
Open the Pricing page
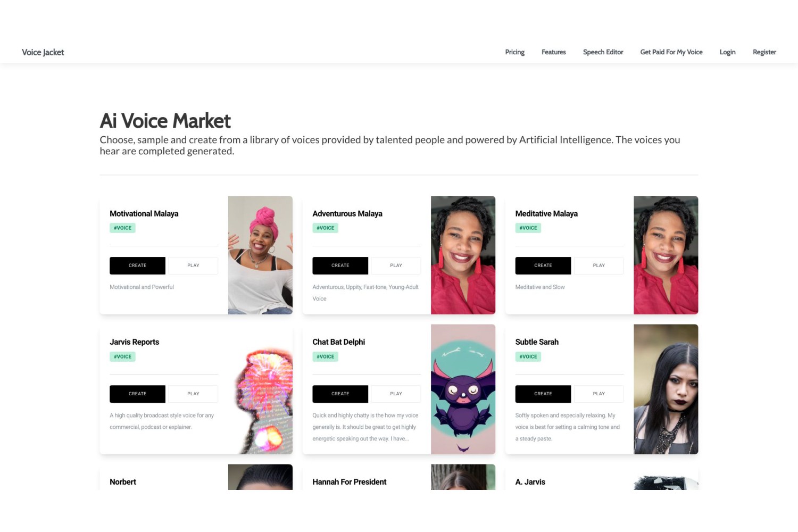[514, 52]
